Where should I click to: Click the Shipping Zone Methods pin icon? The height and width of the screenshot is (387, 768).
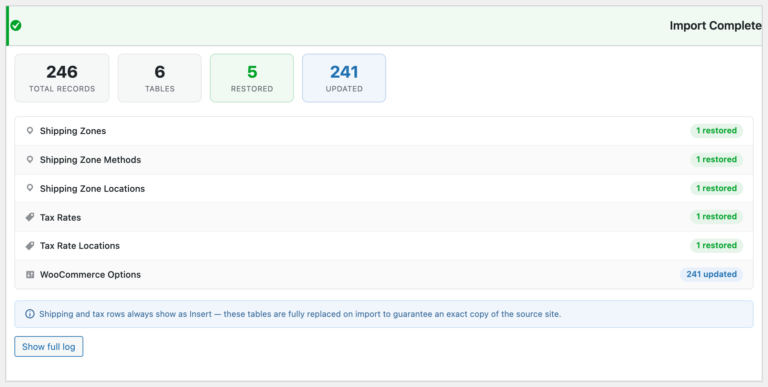[30, 160]
